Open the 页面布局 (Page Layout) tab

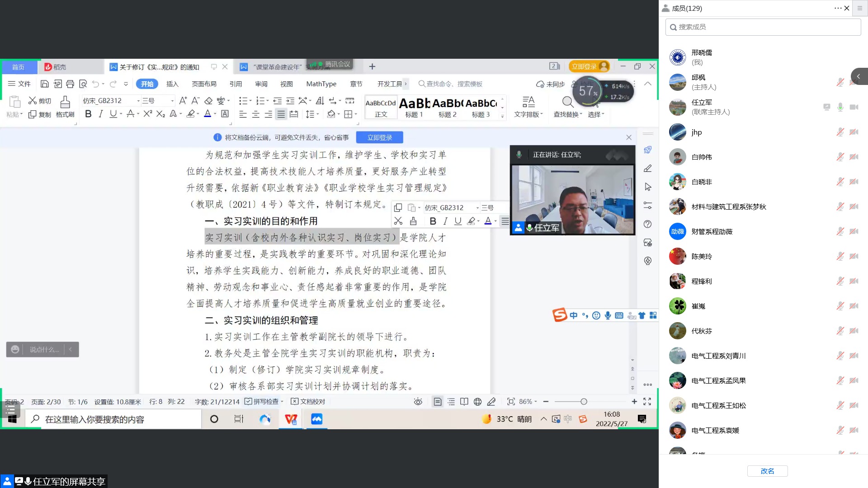coord(204,84)
